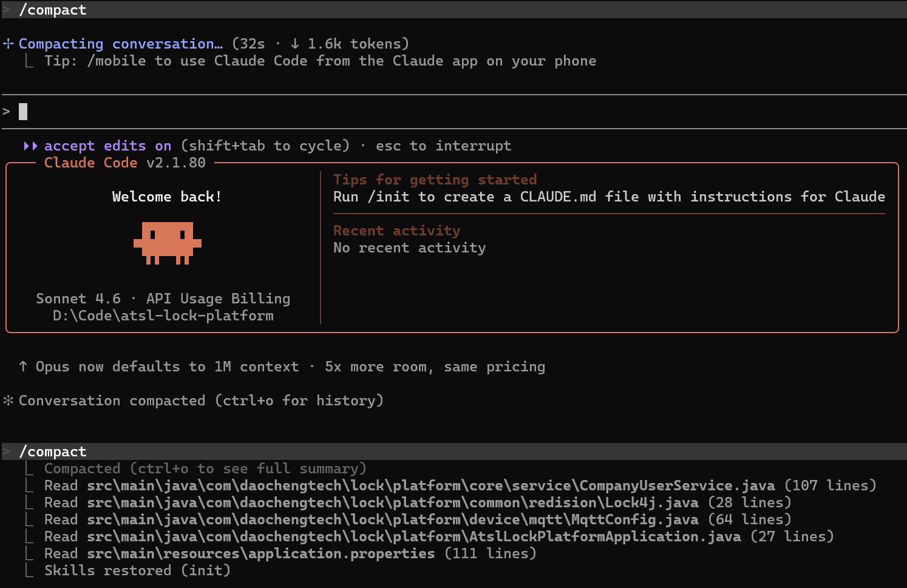Click the "Run /init" tip line
The image size is (907, 588).
click(609, 197)
